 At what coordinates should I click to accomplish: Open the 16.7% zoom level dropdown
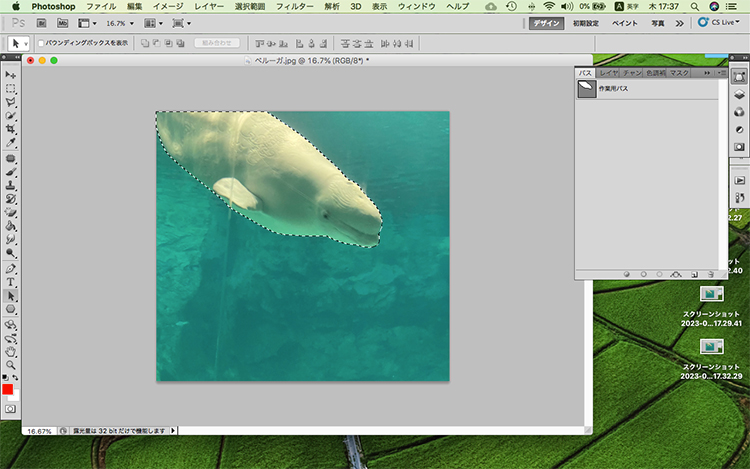pyautogui.click(x=120, y=22)
